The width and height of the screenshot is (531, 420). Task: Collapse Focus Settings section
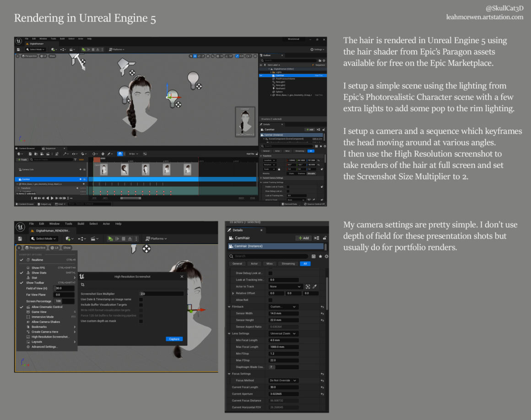coord(229,374)
